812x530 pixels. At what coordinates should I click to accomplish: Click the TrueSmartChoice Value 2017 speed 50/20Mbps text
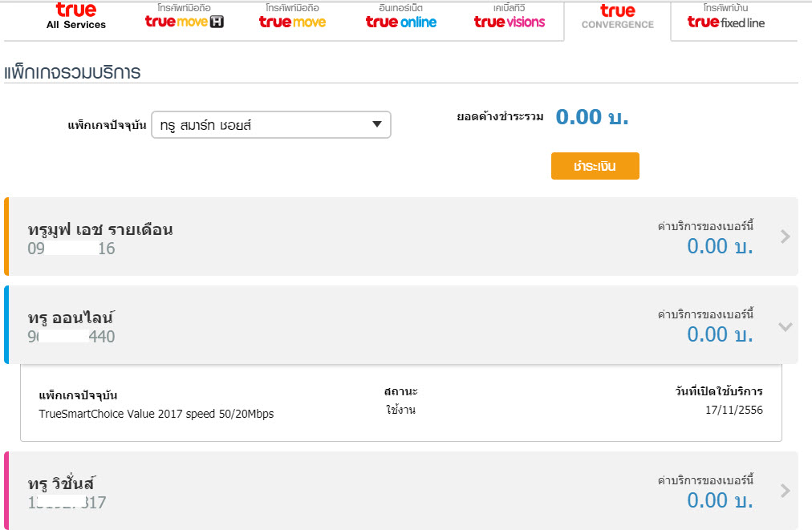pos(156,414)
